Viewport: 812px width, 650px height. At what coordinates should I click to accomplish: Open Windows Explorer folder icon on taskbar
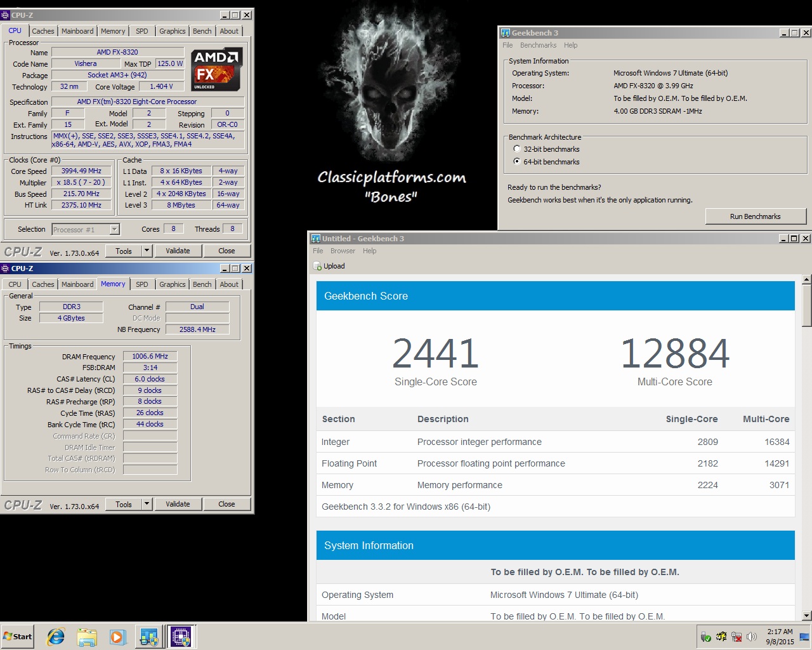click(87, 637)
